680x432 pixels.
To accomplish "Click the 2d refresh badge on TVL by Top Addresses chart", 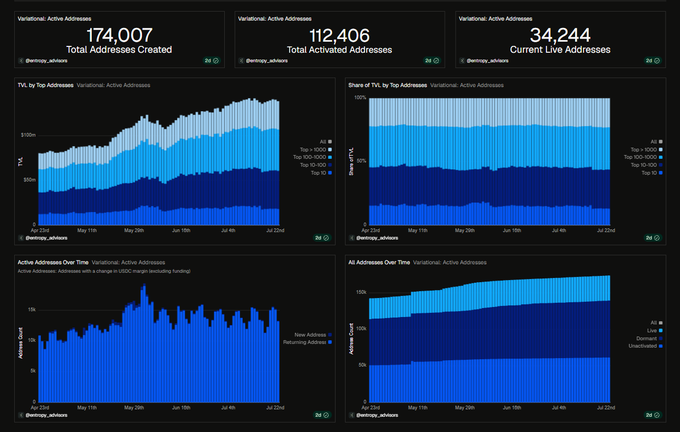I will click(x=322, y=238).
